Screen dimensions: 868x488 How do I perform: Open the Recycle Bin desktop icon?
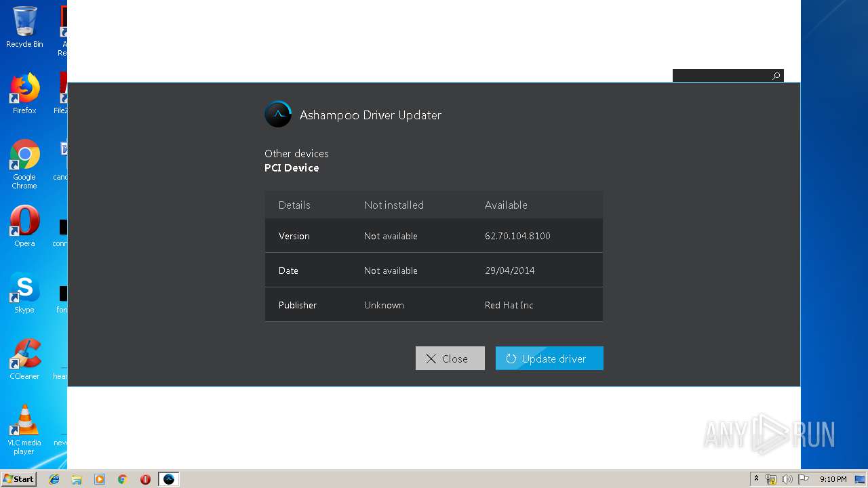tap(24, 27)
